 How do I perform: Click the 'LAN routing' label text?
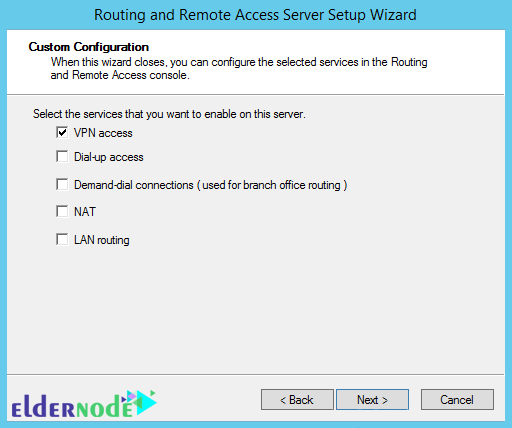click(x=102, y=240)
